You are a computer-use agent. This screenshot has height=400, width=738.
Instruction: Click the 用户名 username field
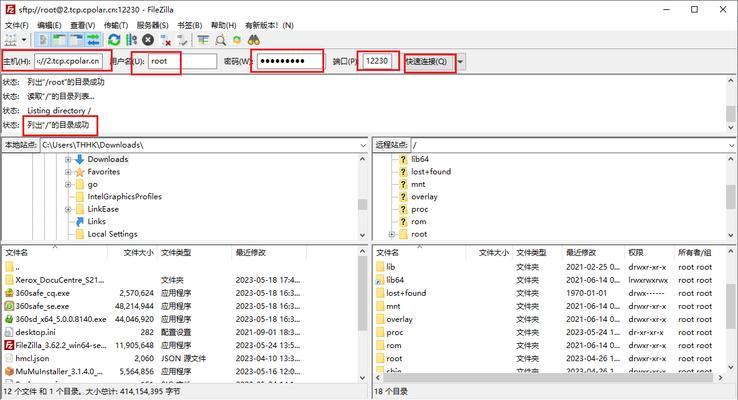click(x=182, y=61)
